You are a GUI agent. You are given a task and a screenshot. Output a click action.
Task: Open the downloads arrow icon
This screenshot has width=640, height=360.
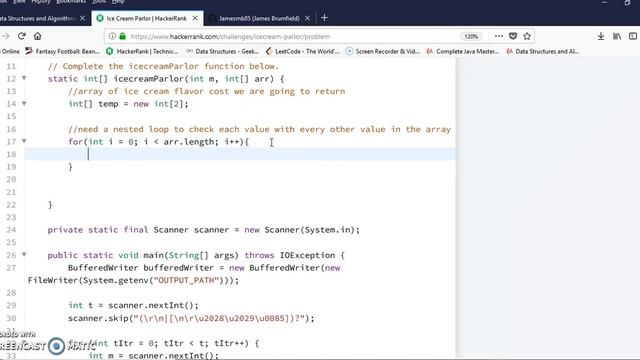pos(601,36)
